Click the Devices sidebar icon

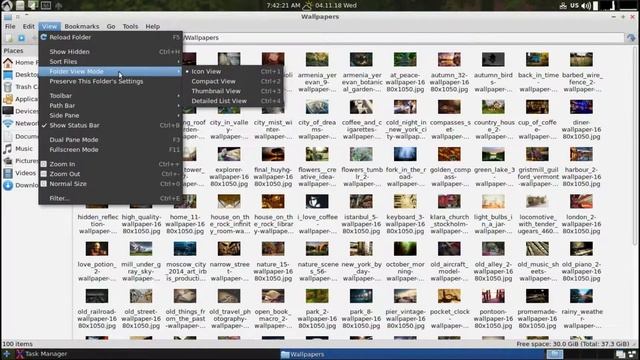click(8, 111)
